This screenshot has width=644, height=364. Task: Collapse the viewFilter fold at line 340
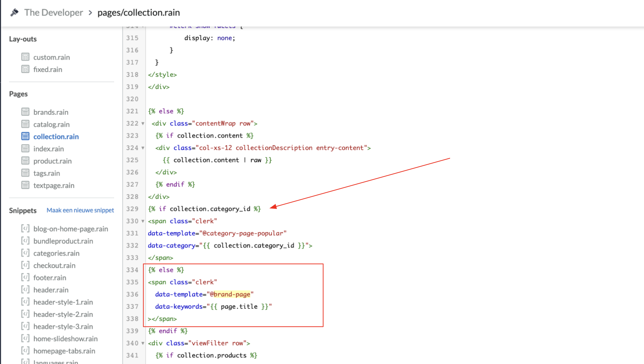pos(143,343)
